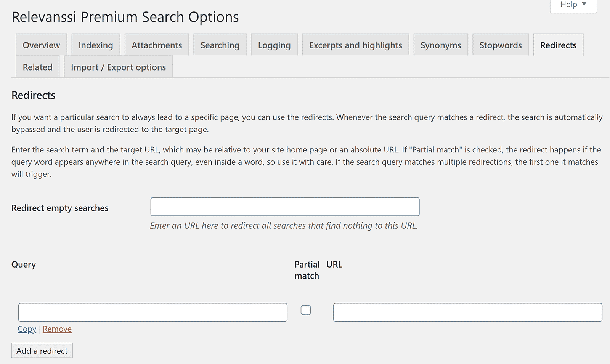Open the Overview tab
The width and height of the screenshot is (610, 364).
41,45
